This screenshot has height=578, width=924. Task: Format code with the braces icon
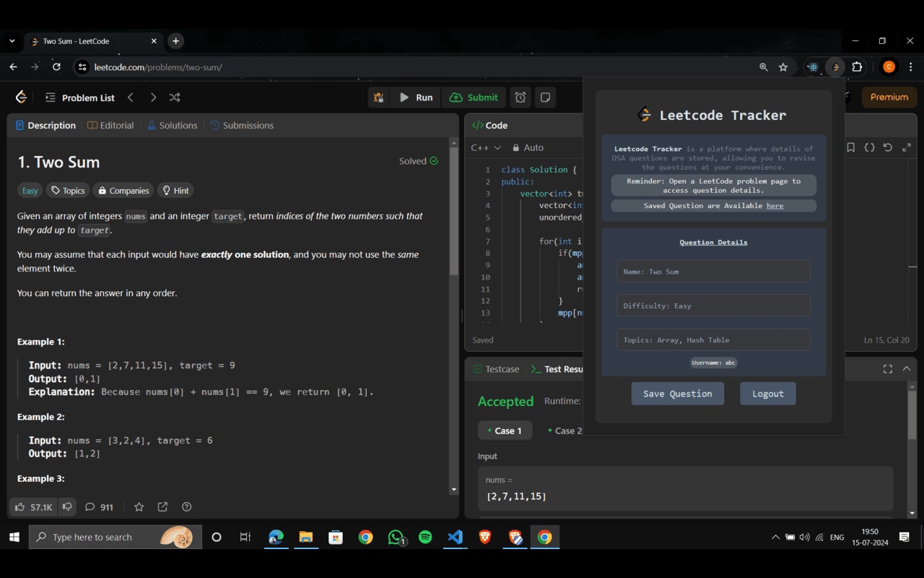869,147
